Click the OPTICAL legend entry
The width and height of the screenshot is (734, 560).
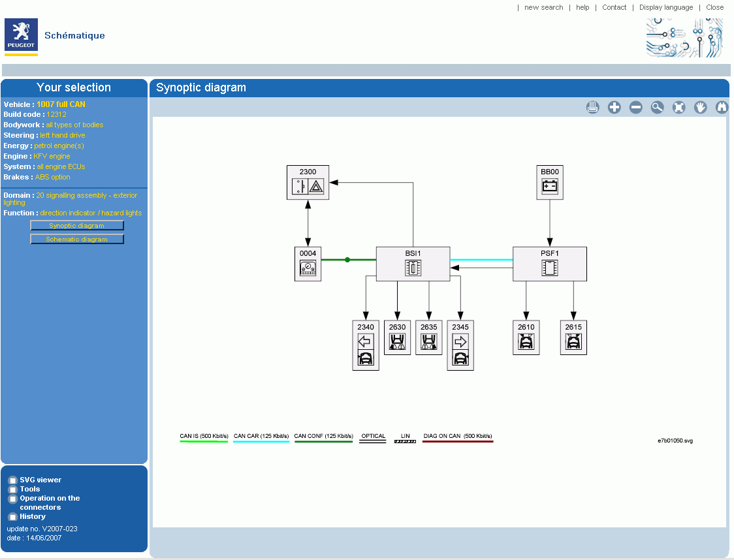(373, 437)
